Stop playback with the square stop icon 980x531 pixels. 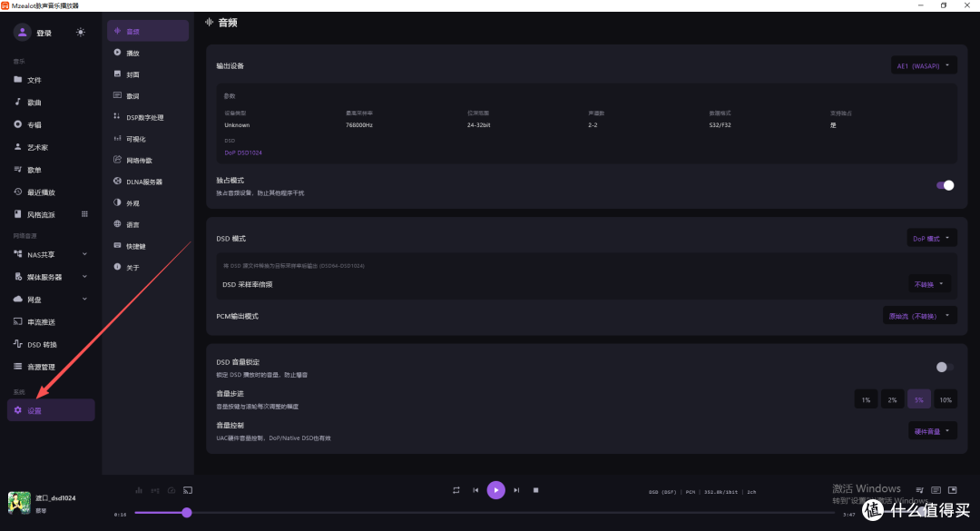pos(535,490)
